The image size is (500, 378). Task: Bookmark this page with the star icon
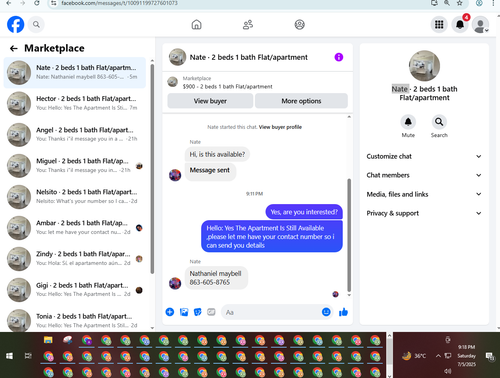(x=460, y=3)
